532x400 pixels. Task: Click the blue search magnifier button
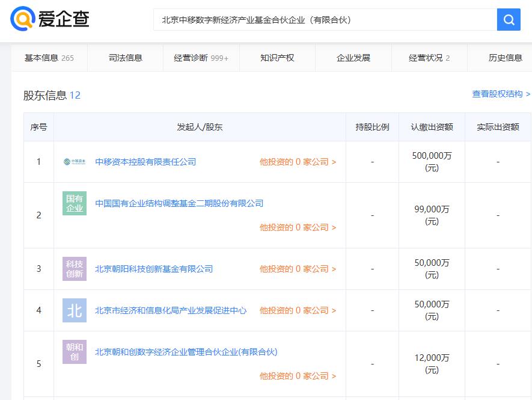tap(508, 20)
